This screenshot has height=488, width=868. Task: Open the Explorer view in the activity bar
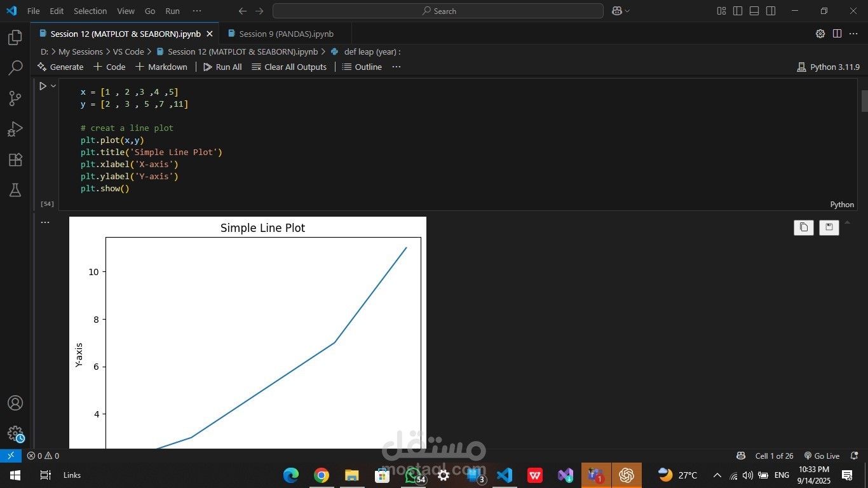click(x=15, y=37)
